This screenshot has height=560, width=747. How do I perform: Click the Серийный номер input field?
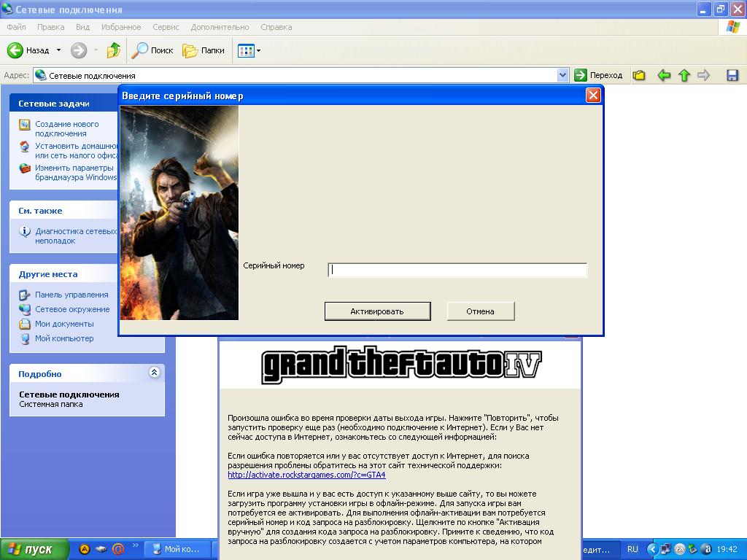click(457, 270)
